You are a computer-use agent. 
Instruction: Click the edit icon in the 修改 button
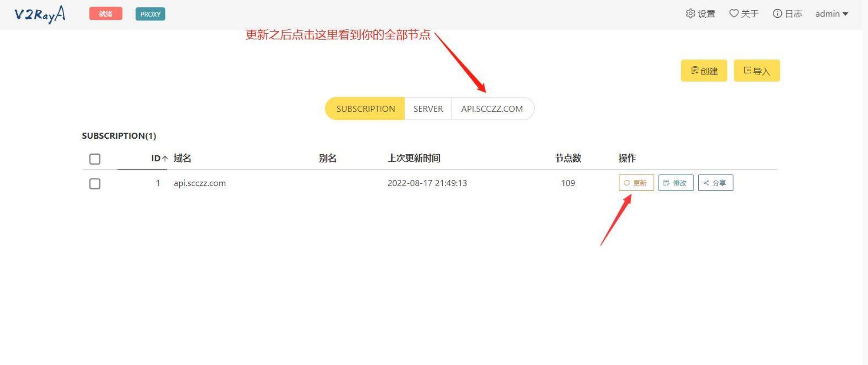pyautogui.click(x=667, y=183)
